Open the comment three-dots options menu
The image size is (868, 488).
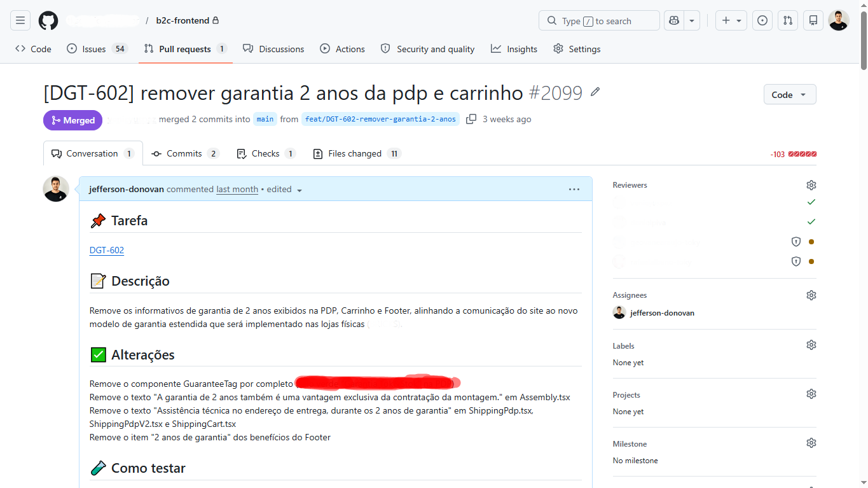point(574,189)
